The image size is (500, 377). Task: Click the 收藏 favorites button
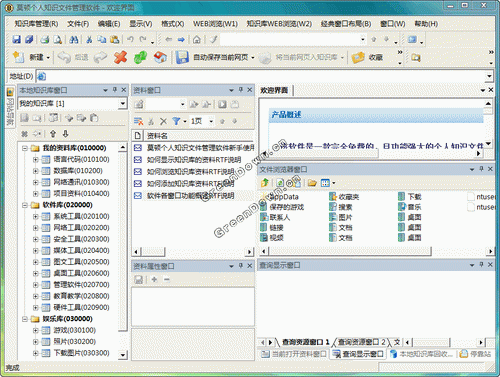[x=368, y=57]
